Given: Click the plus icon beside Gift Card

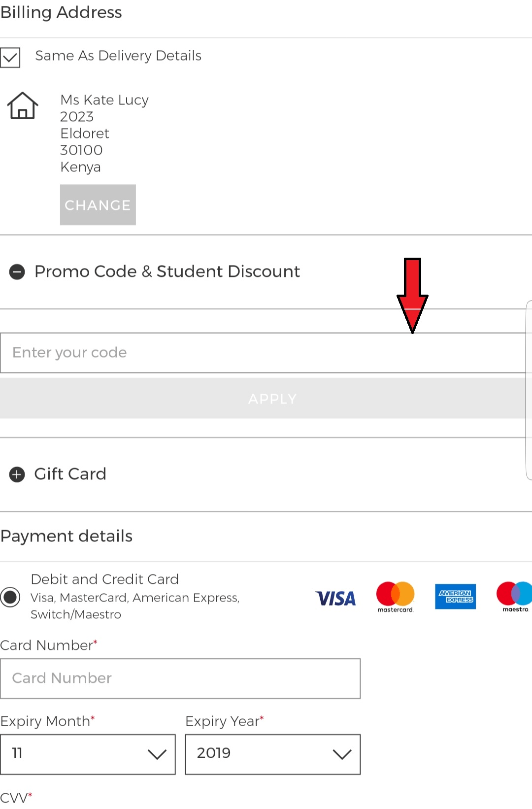Looking at the screenshot, I should pyautogui.click(x=17, y=474).
